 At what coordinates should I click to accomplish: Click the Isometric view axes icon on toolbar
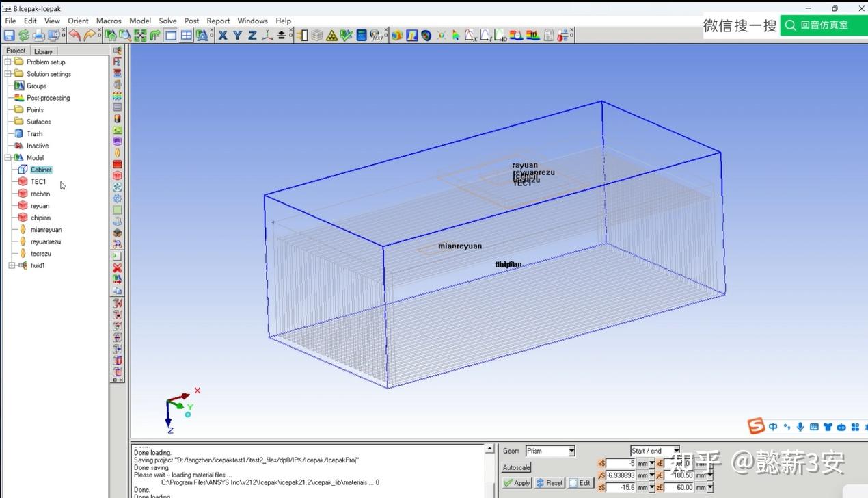coord(268,35)
